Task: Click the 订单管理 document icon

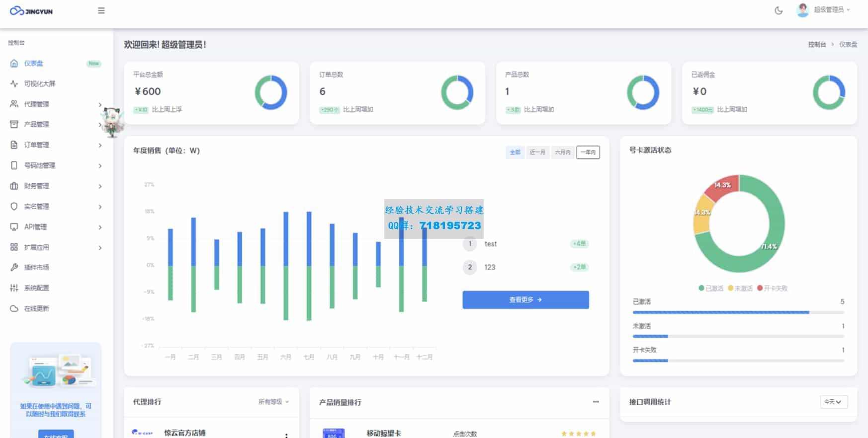Action: pyautogui.click(x=14, y=145)
